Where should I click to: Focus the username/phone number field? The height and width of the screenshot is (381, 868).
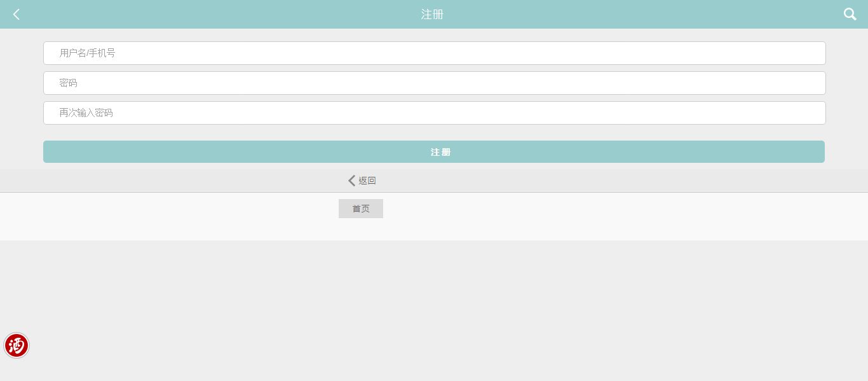coord(434,53)
